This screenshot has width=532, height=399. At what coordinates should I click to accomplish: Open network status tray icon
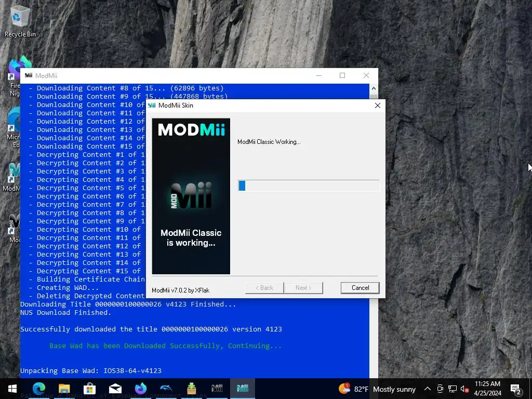(x=453, y=389)
